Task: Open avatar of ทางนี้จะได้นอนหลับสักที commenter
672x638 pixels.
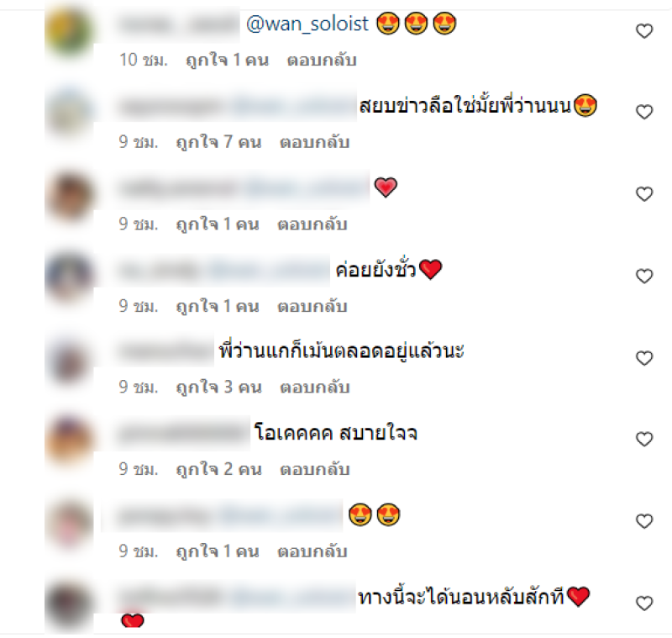Action: click(69, 604)
